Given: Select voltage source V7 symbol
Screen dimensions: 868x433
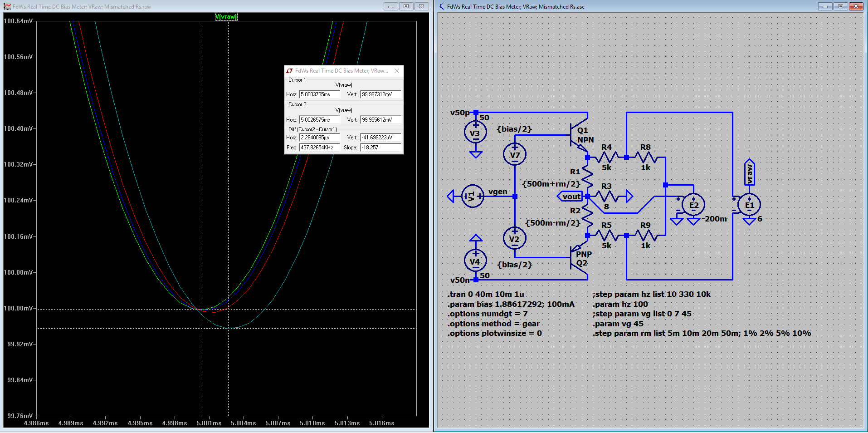Looking at the screenshot, I should [x=515, y=154].
